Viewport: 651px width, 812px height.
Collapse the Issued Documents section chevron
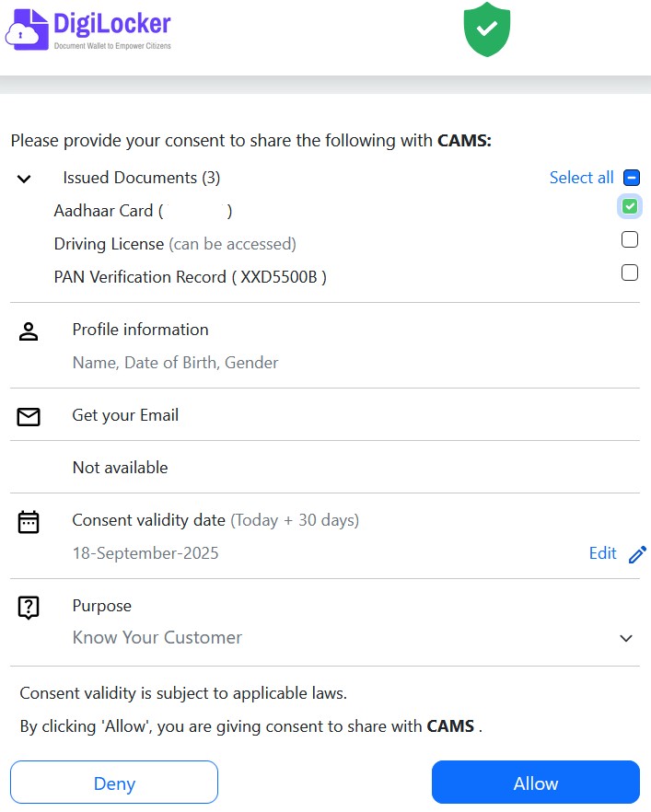pos(25,179)
